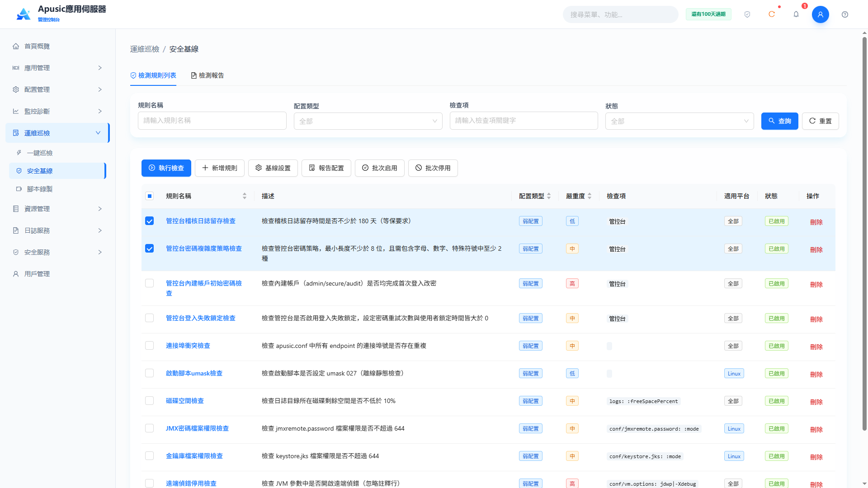This screenshot has width=868, height=488.
Task: Open JMX密碼檔案權限檢查 rule link
Action: point(197,428)
